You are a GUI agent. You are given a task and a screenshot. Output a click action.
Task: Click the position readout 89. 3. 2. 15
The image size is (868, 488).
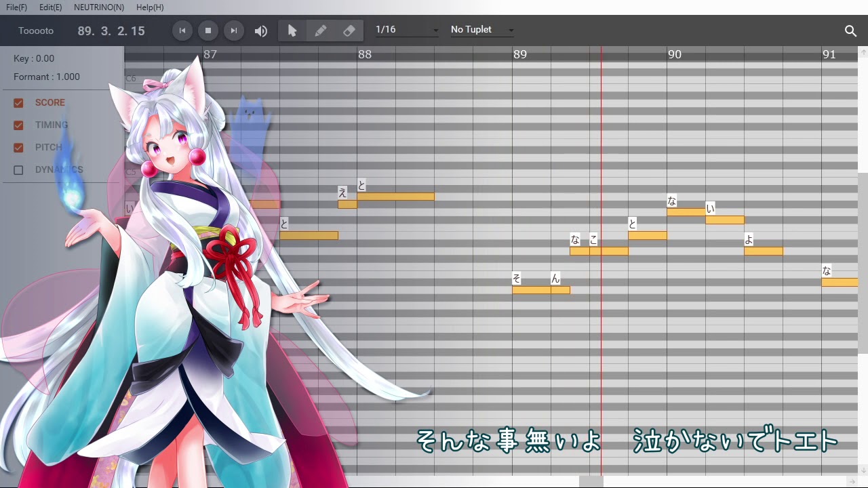pyautogui.click(x=111, y=31)
